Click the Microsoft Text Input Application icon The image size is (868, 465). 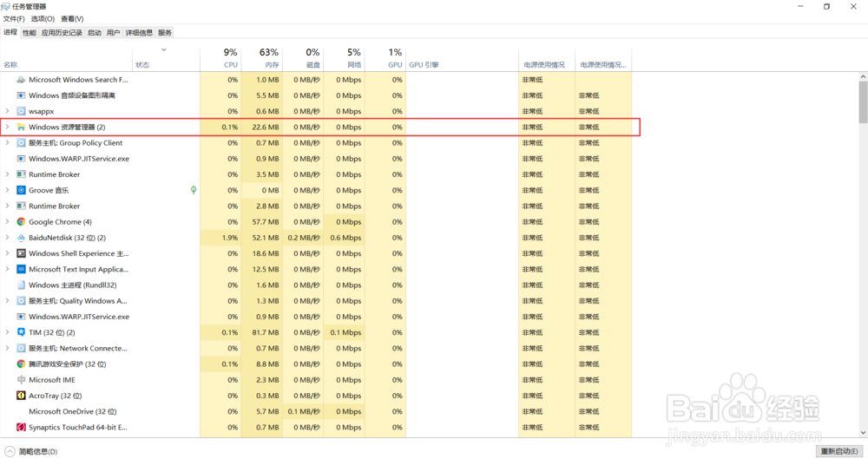21,269
